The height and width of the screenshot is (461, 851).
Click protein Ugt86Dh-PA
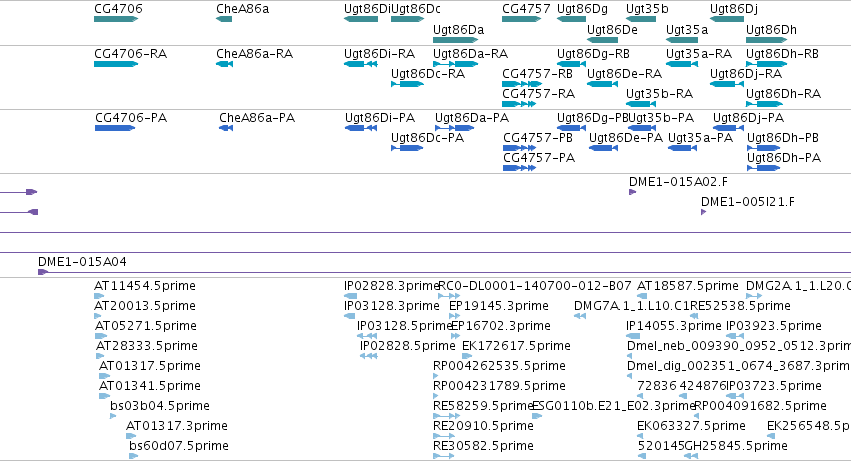click(764, 168)
